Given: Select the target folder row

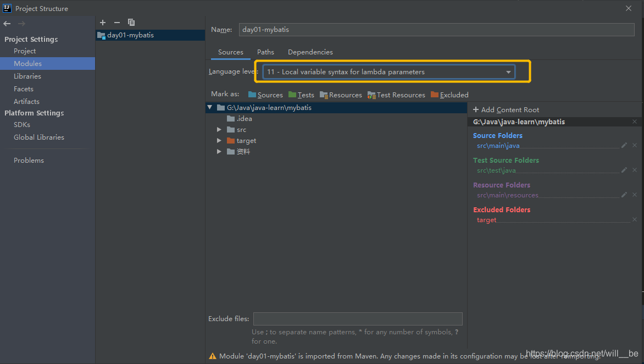Looking at the screenshot, I should [336, 141].
